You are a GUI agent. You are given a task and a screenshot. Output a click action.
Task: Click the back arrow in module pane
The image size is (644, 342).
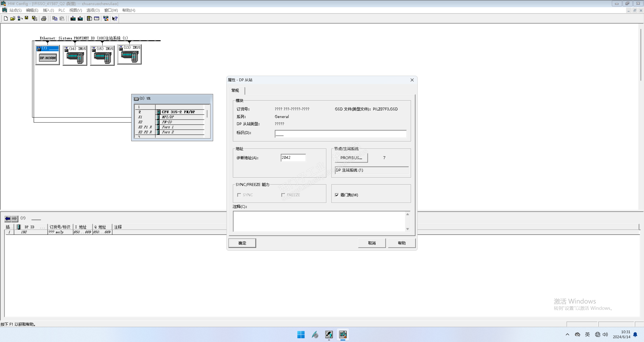point(8,218)
